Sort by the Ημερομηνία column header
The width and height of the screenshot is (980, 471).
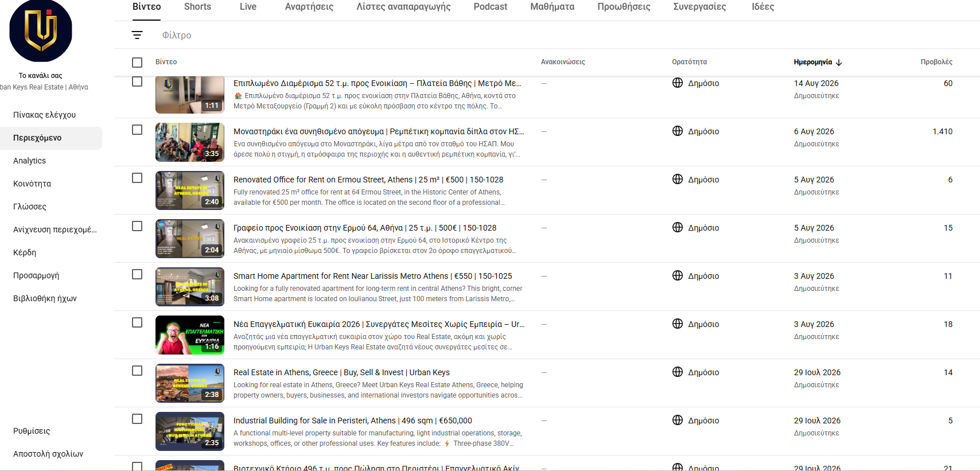(x=812, y=62)
